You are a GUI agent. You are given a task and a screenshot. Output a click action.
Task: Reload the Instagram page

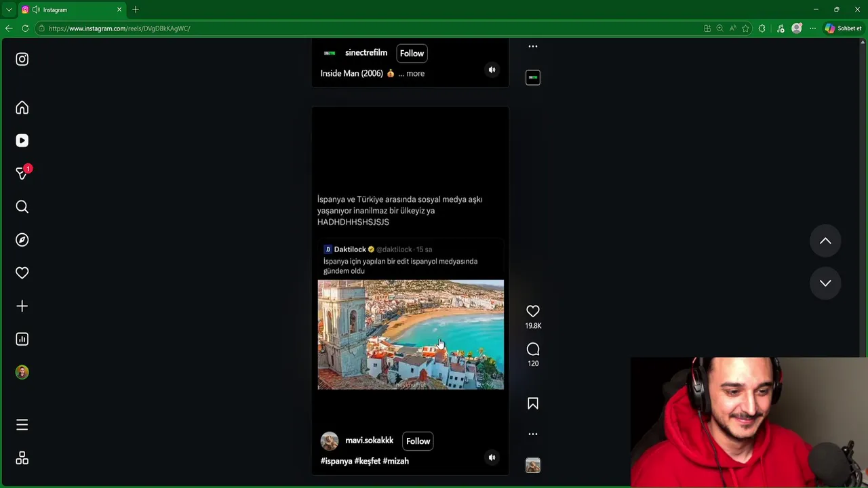pos(25,28)
